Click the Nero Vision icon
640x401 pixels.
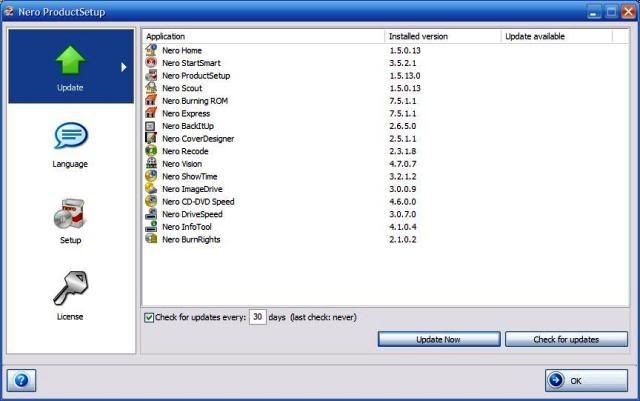click(x=151, y=164)
